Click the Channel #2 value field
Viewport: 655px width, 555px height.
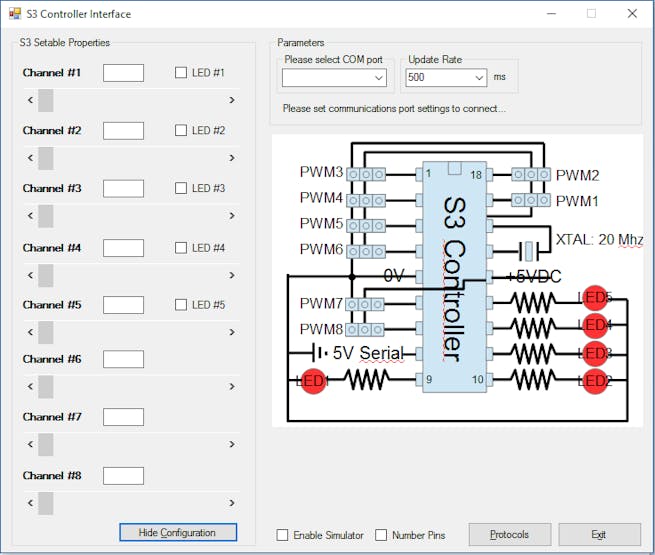pos(123,131)
